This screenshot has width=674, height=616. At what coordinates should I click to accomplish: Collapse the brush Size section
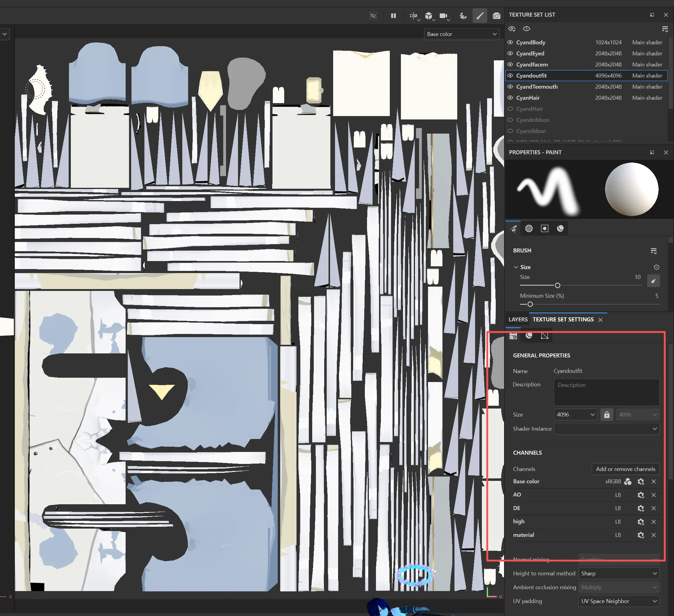(516, 267)
